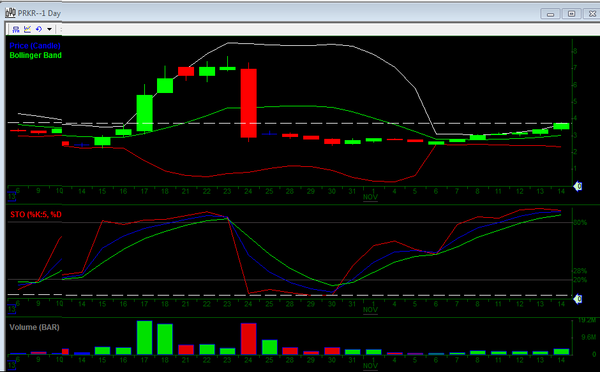Select the STO (%K:5, %D) study label
Viewport: 600px width, 372px height.
(x=36, y=214)
